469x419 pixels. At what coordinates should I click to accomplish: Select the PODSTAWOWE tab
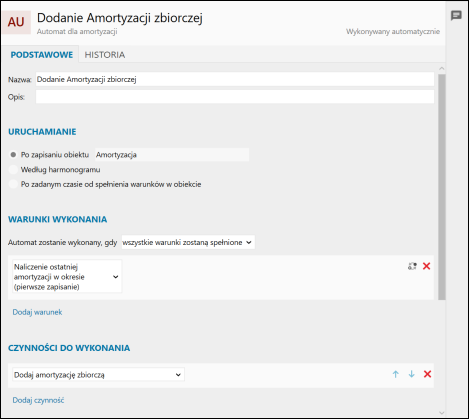tap(42, 55)
